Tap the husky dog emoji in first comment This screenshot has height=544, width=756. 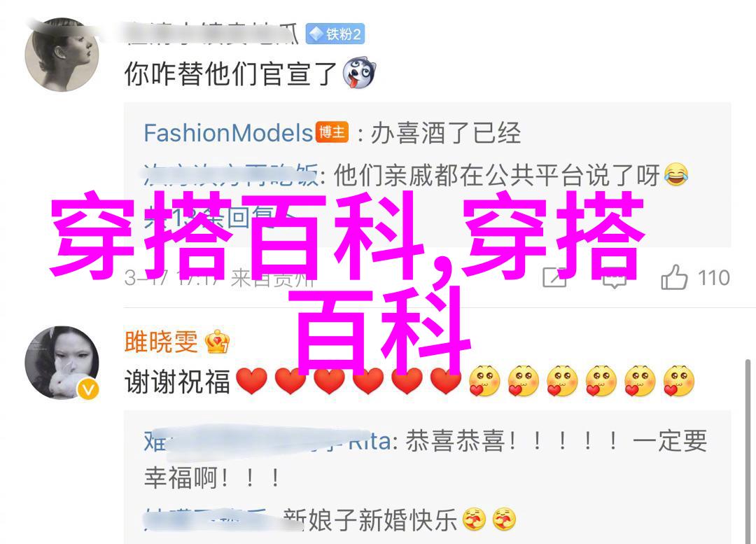358,74
